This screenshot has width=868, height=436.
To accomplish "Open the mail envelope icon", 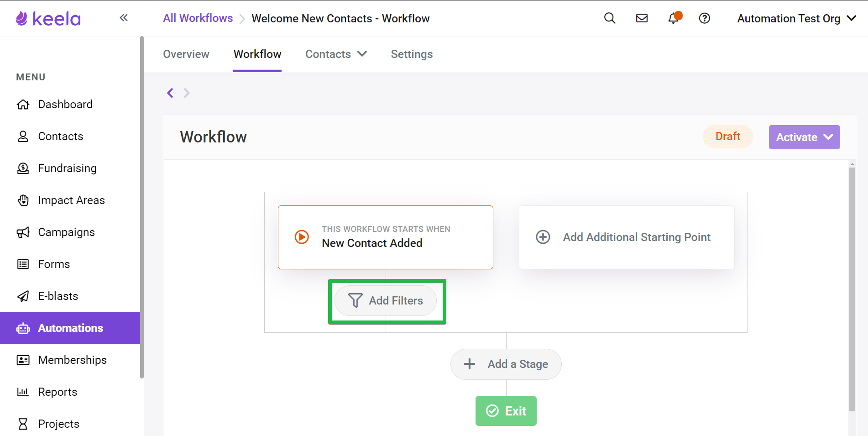I will 642,18.
